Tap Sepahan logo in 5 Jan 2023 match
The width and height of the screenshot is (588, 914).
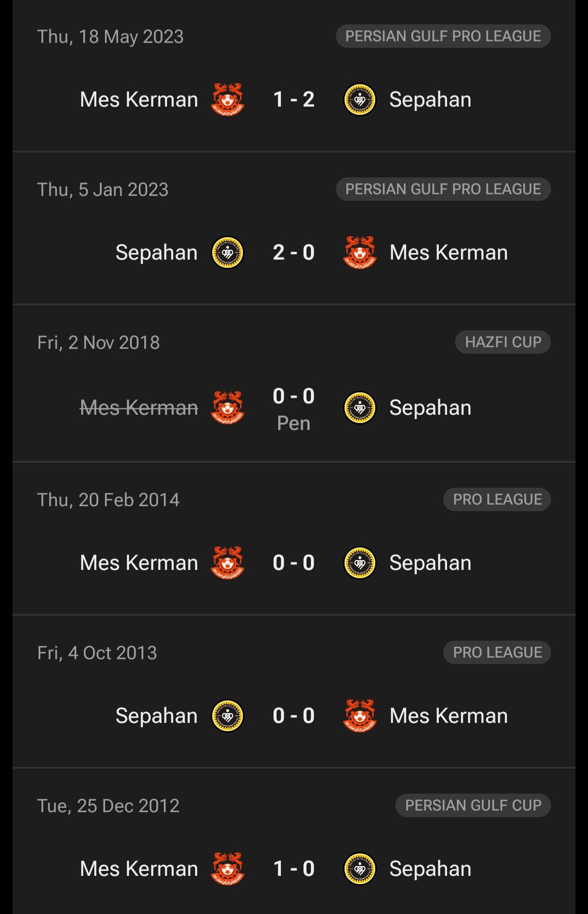coord(228,253)
